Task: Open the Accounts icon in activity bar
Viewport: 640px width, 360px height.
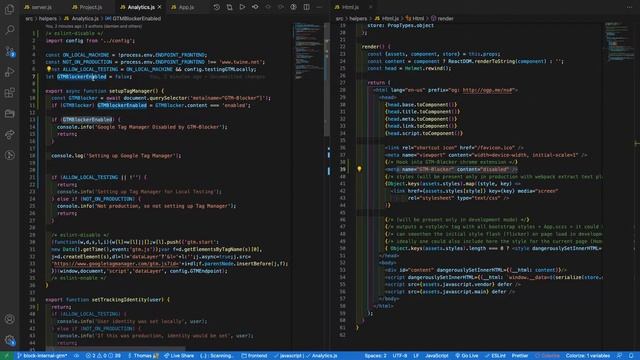Action: pyautogui.click(x=9, y=319)
